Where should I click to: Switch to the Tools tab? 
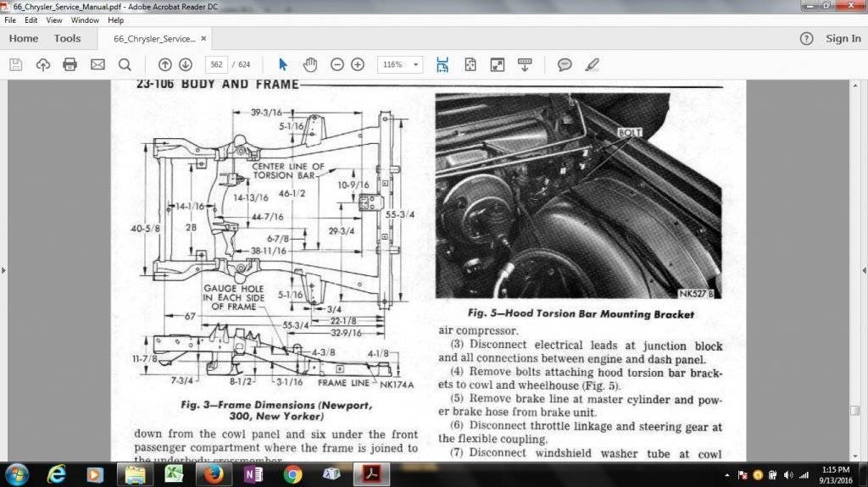tap(67, 38)
